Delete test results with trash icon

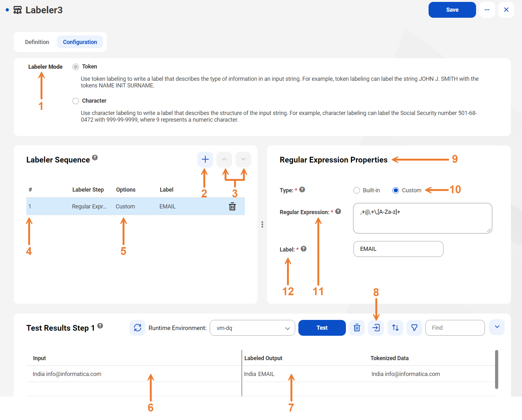pos(357,328)
